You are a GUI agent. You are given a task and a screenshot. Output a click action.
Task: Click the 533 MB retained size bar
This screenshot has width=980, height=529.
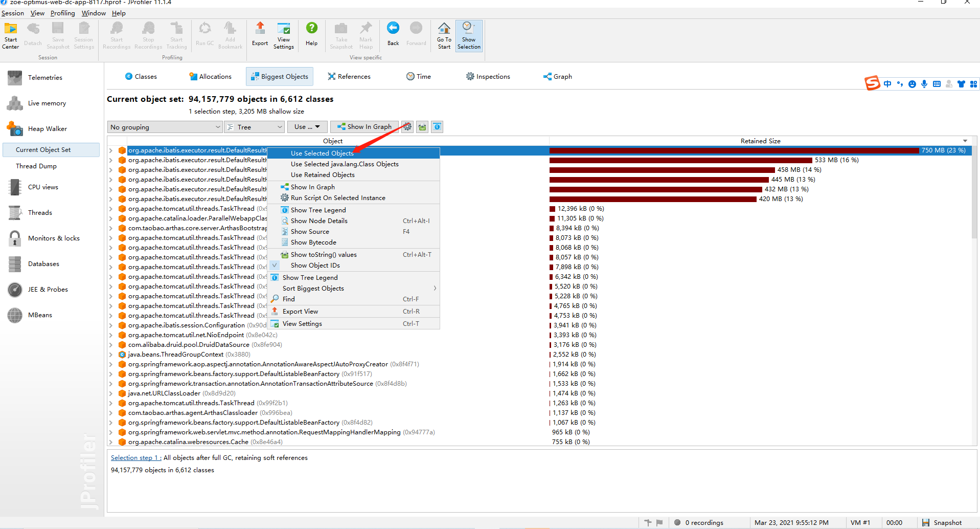click(x=681, y=160)
